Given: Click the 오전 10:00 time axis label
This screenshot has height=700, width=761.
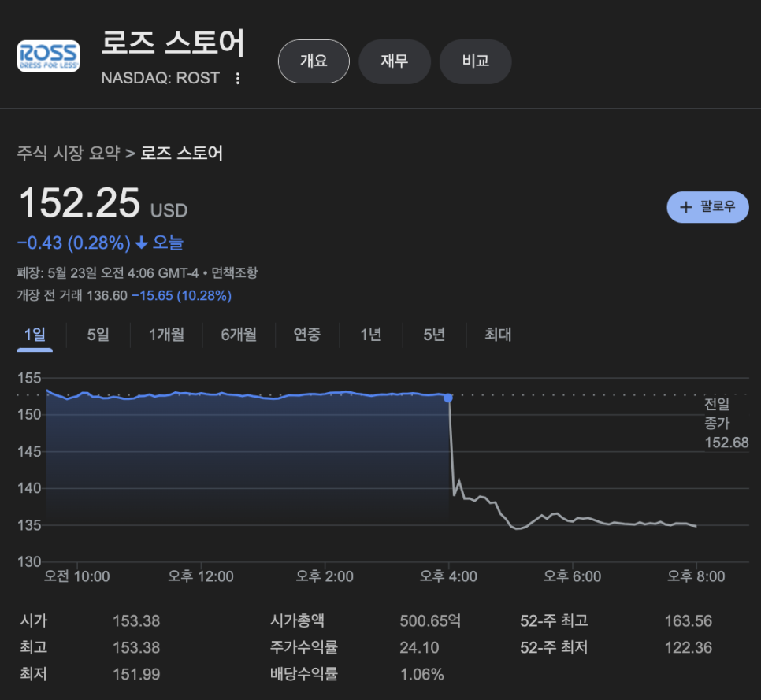Looking at the screenshot, I should [76, 576].
